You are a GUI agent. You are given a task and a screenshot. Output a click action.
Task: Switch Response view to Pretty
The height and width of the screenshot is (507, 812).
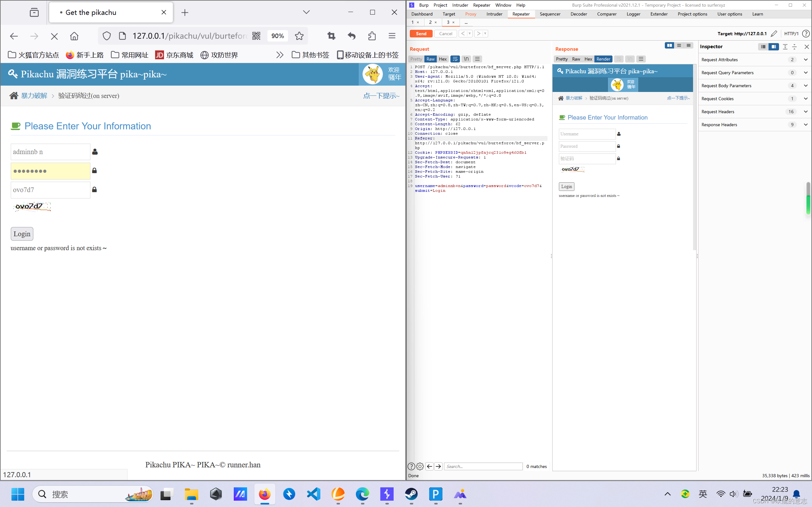click(562, 59)
